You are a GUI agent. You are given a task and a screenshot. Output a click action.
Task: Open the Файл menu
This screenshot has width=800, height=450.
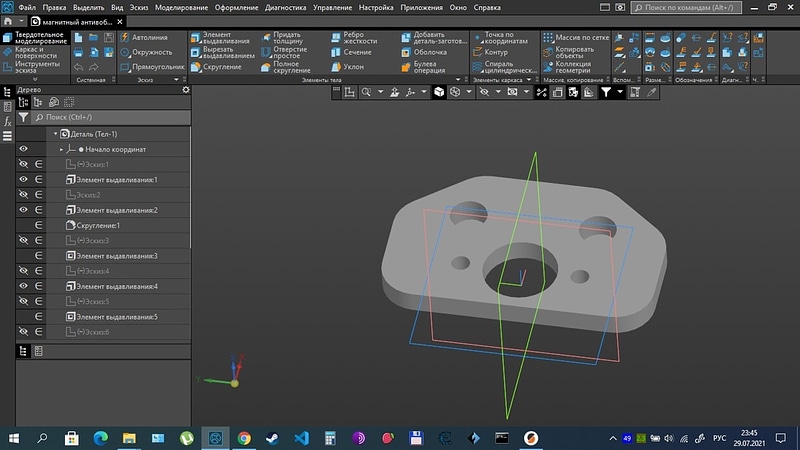[28, 8]
